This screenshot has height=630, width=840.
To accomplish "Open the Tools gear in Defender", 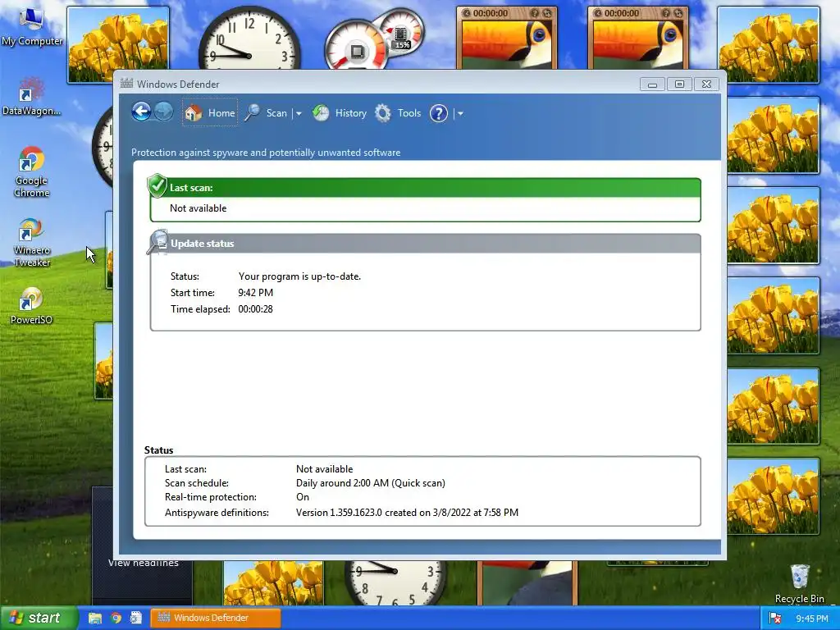I will coord(398,113).
